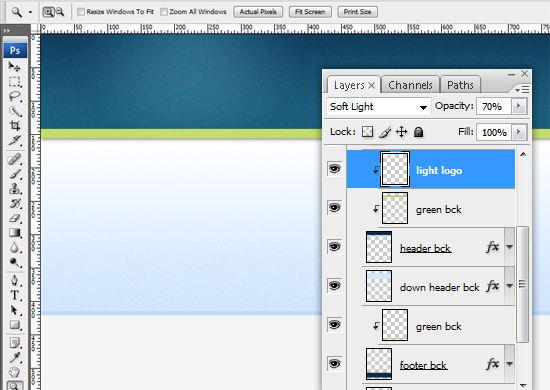Screen dimensions: 550x390
Task: Enable Zoom All Windows checkbox
Action: (164, 12)
